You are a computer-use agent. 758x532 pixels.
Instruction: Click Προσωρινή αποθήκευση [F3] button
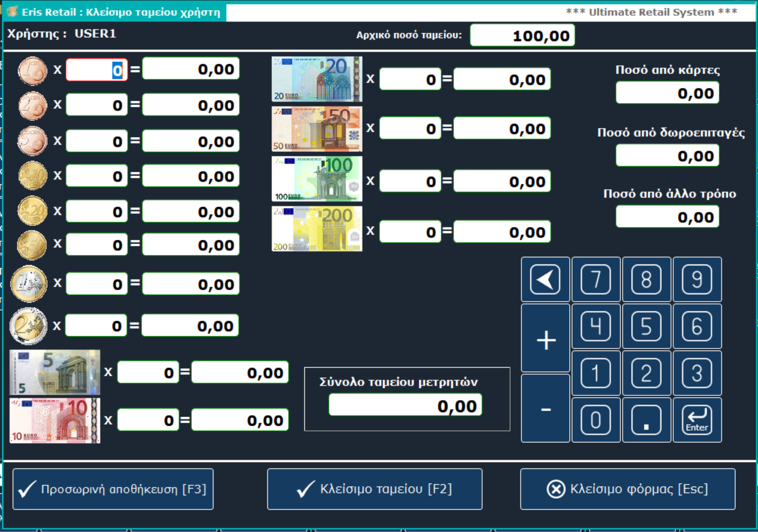coord(113,489)
